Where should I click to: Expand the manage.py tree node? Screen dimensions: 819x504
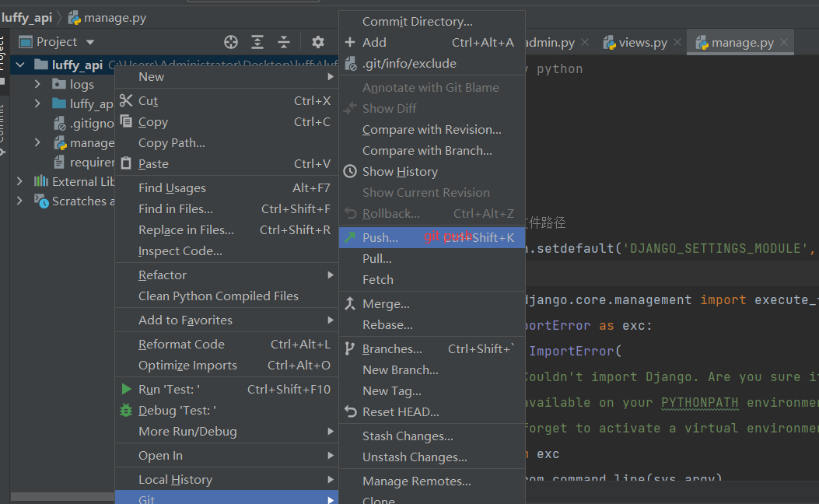click(x=37, y=142)
